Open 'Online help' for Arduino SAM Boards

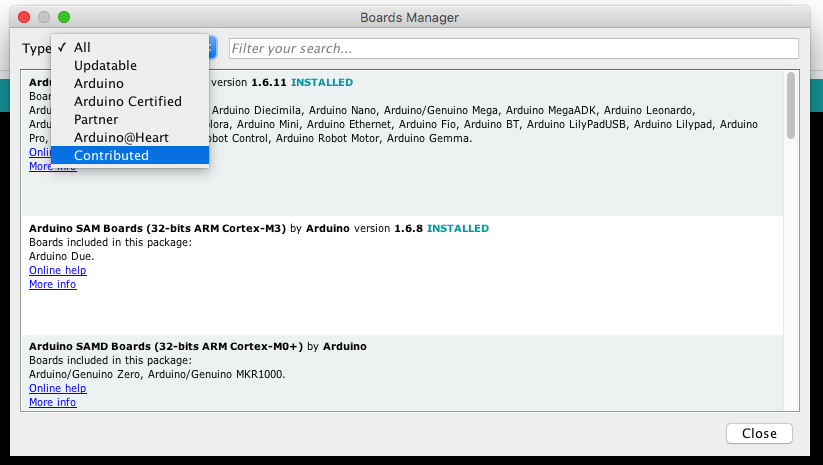(58, 270)
